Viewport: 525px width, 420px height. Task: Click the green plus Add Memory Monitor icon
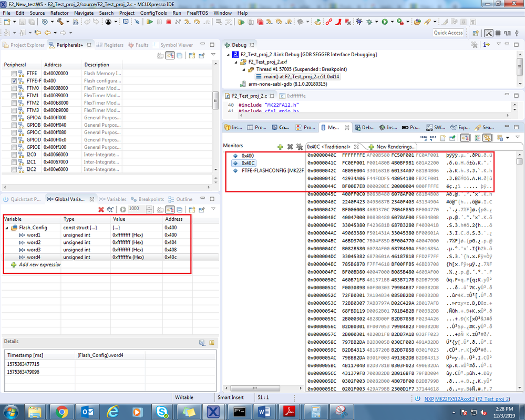coord(280,147)
